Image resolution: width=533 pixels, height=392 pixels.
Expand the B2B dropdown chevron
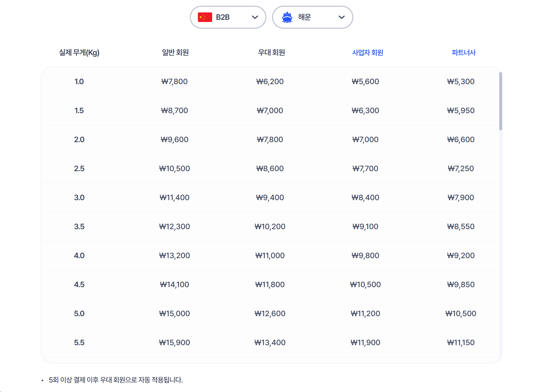pyautogui.click(x=255, y=17)
